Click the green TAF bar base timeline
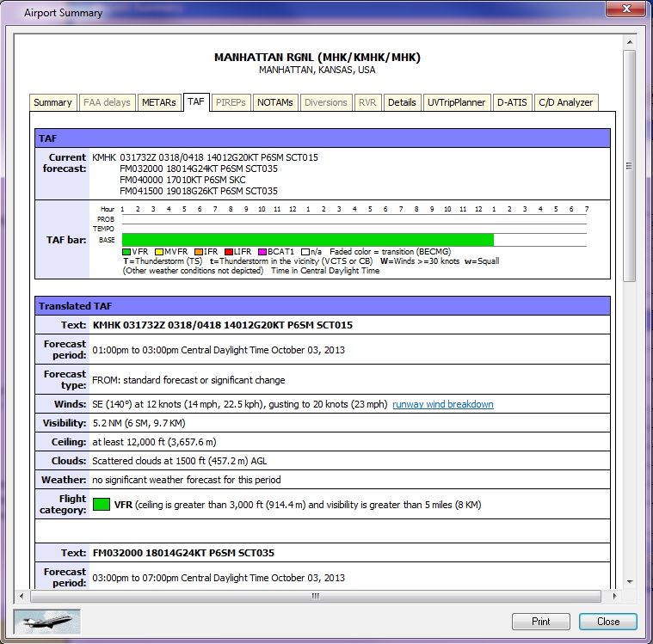Screen dimensions: 653x644 (x=307, y=240)
